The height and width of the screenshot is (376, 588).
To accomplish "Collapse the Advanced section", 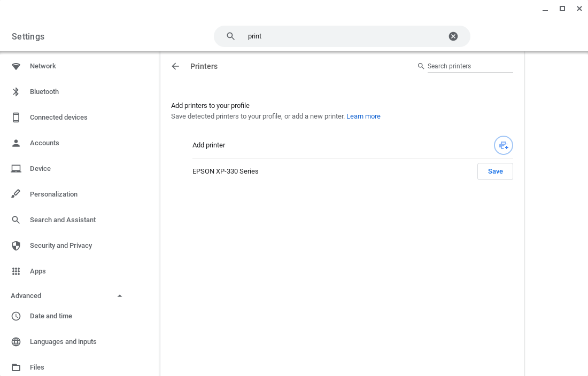I will coord(120,296).
